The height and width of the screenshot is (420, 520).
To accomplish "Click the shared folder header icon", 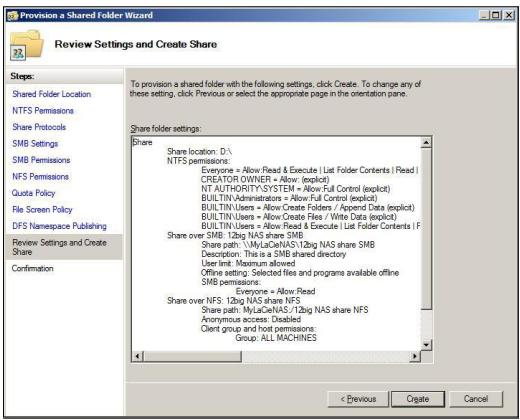I will (27, 45).
